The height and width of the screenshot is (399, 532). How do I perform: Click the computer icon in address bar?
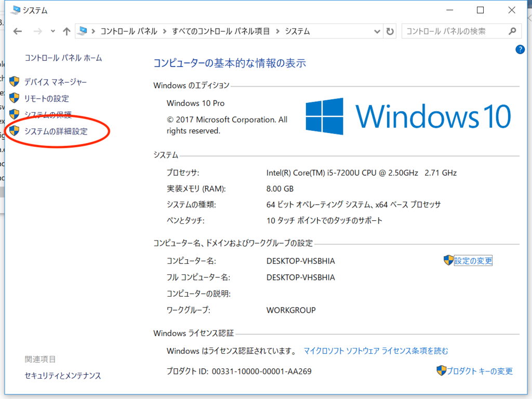tap(82, 31)
